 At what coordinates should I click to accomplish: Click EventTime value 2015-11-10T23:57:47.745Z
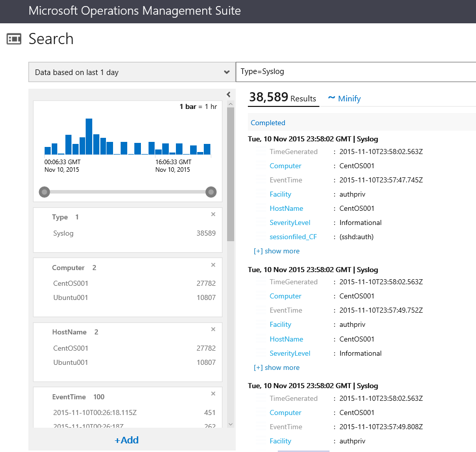[x=381, y=180]
